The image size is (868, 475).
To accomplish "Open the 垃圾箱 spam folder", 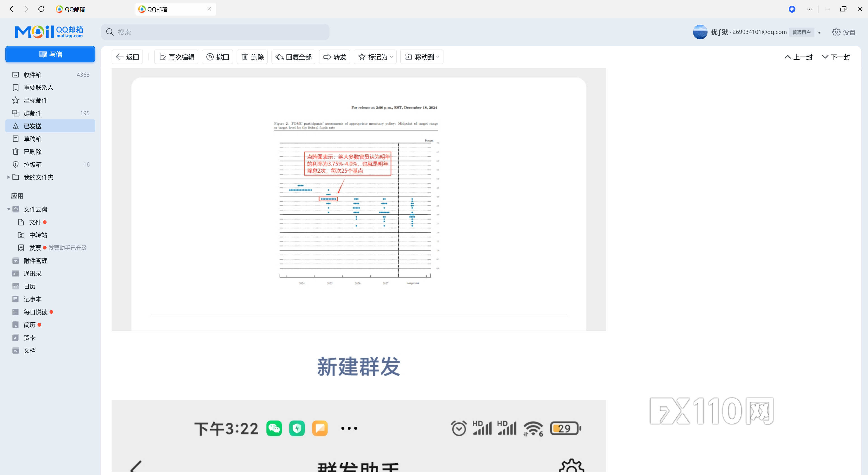I will [x=50, y=164].
